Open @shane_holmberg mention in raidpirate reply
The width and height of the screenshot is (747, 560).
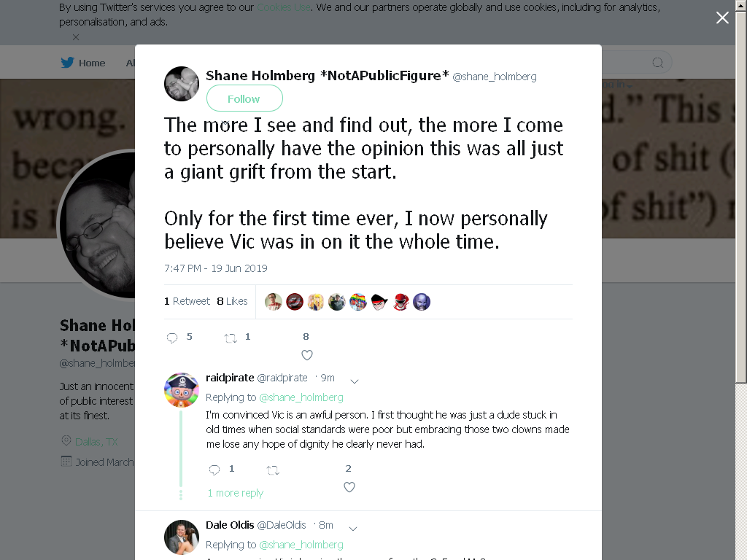[x=301, y=397]
